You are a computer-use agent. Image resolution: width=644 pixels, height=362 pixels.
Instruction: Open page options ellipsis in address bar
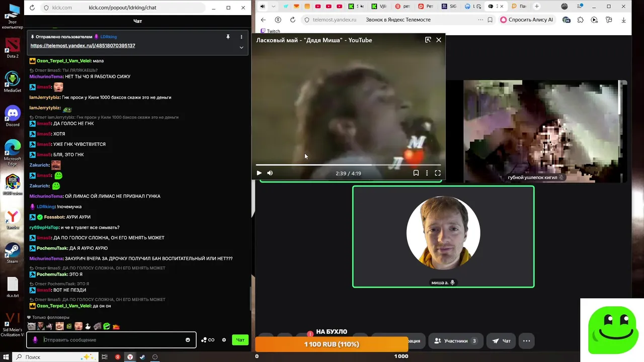coord(480,20)
